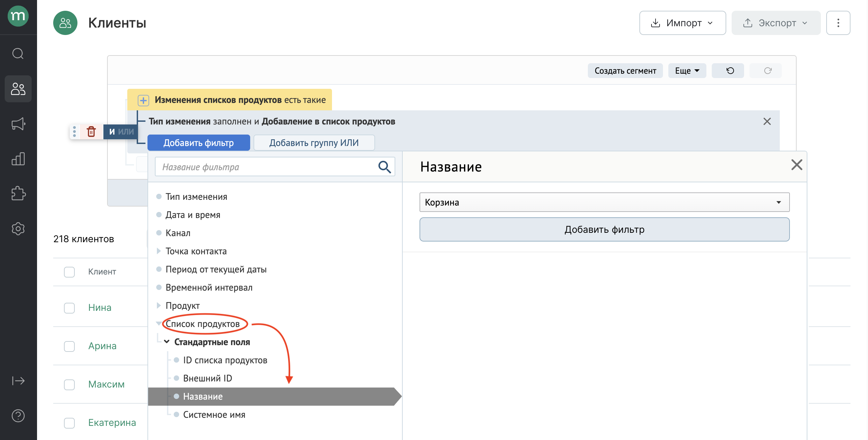The height and width of the screenshot is (440, 868).
Task: Select the Период от текущей даты filter
Action: click(215, 270)
